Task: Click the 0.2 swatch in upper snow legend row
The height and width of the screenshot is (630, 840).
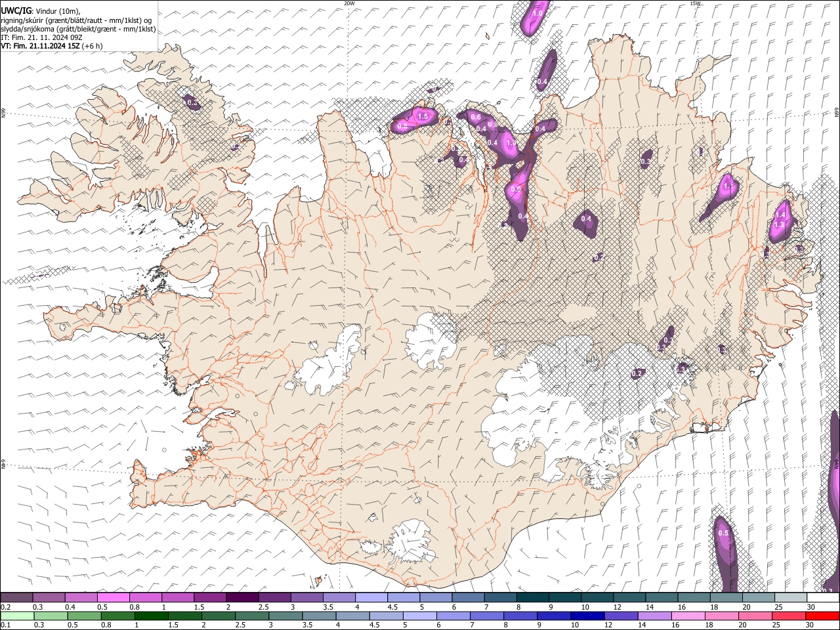Action: (x=16, y=597)
